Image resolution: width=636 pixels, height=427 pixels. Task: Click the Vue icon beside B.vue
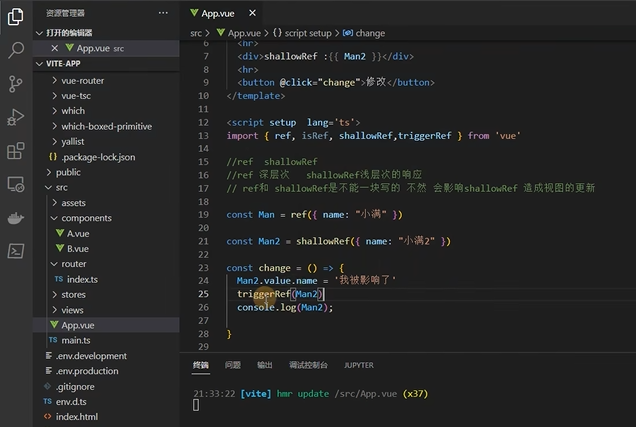(60, 248)
